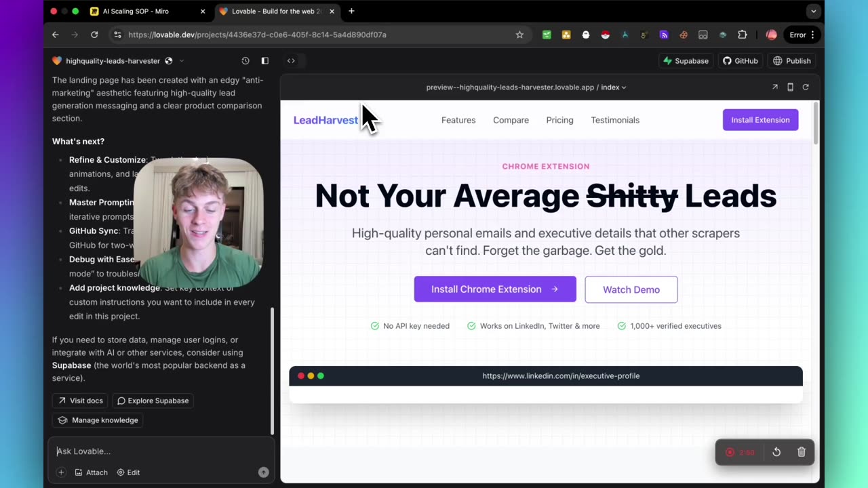
Task: Click the Pokeball extension icon
Action: (x=606, y=35)
